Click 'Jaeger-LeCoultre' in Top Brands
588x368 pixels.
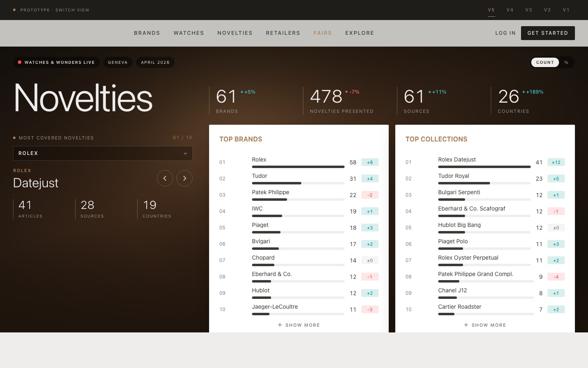(275, 307)
